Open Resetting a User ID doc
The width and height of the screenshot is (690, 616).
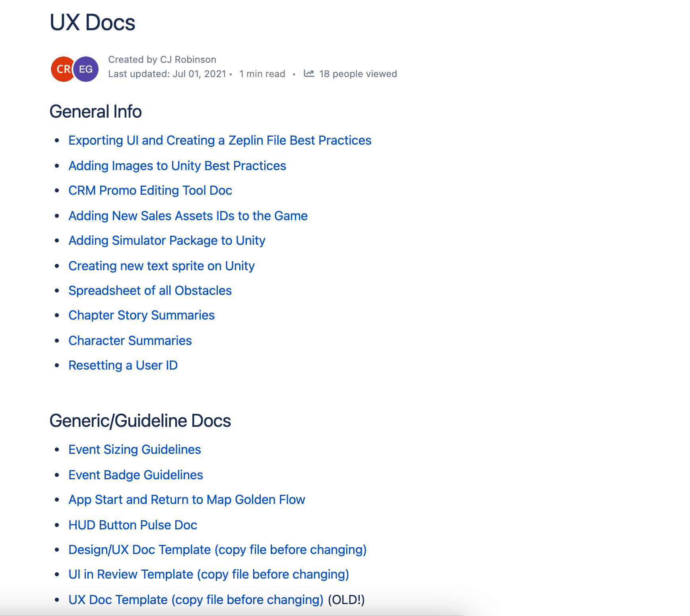click(123, 365)
